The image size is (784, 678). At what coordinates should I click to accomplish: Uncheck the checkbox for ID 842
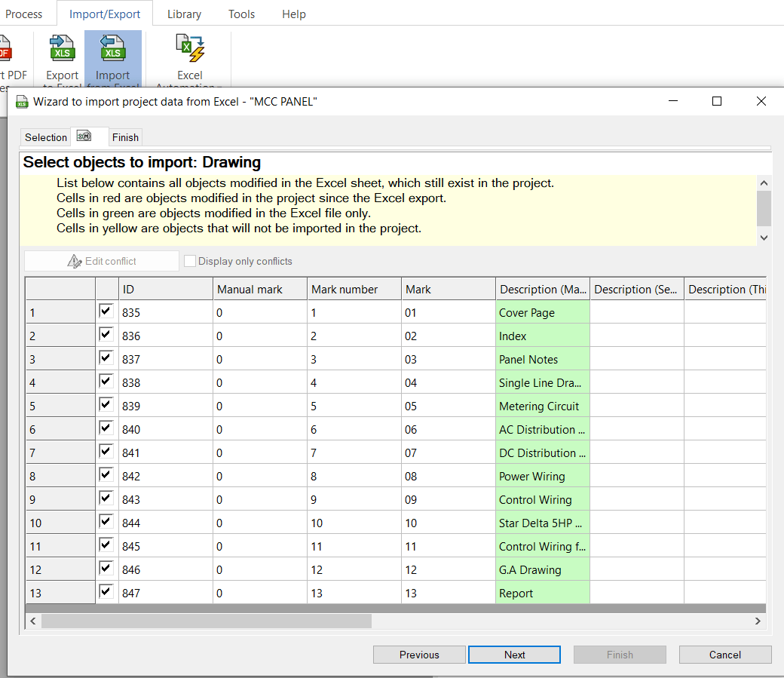tap(106, 474)
